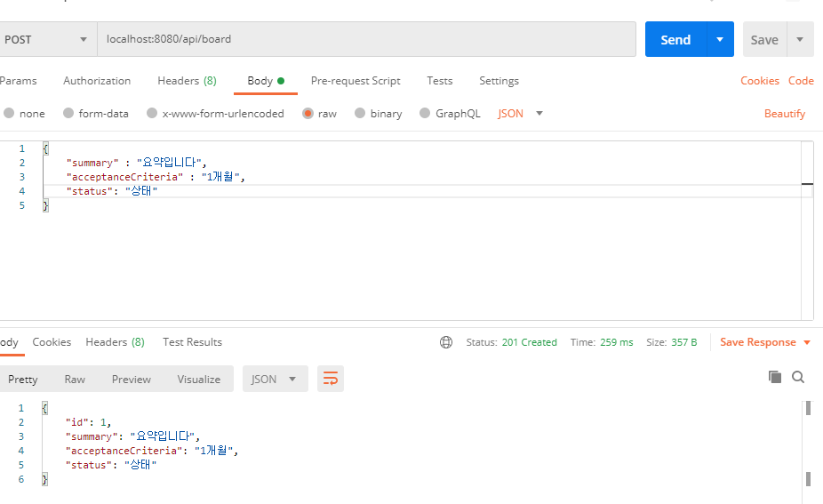The image size is (823, 504).
Task: Switch response view to Pretty
Action: pos(22,379)
